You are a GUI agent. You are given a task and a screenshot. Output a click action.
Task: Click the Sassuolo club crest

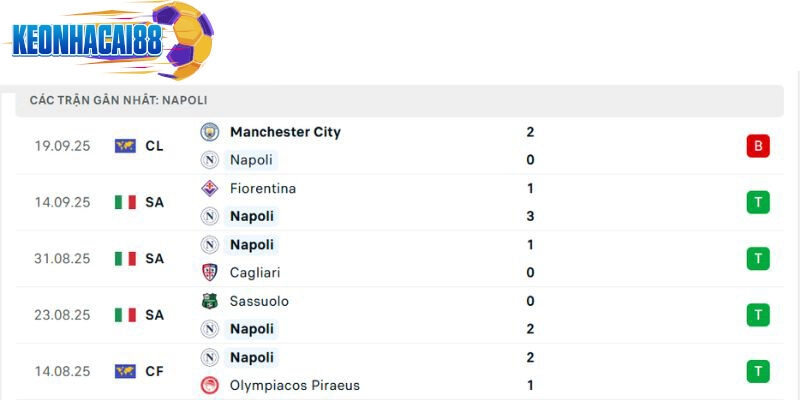210,301
